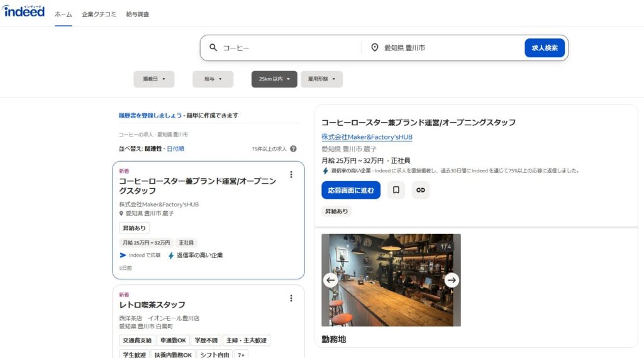
Task: Sort results by 日付順
Action: pyautogui.click(x=175, y=149)
